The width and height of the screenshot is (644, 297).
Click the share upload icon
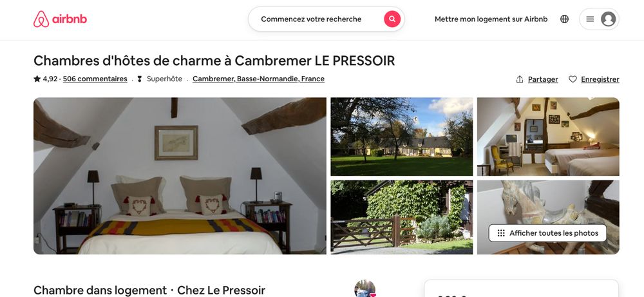[520, 79]
